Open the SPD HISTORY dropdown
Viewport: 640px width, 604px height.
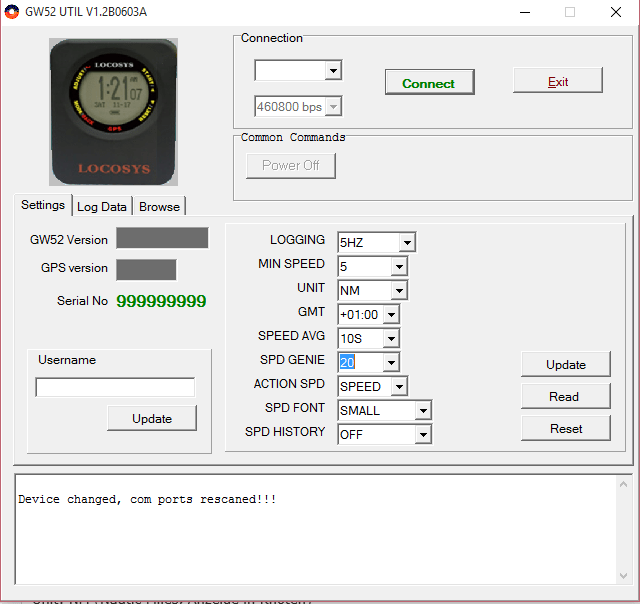[x=423, y=435]
